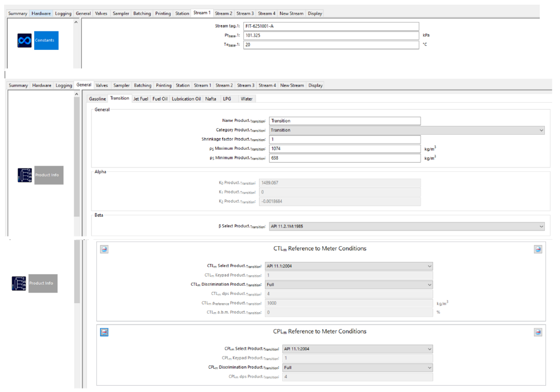Viewport: 560px width, 392px height.
Task: Open the Printing tab in the tab row above Gasoline
Action: coord(164,86)
